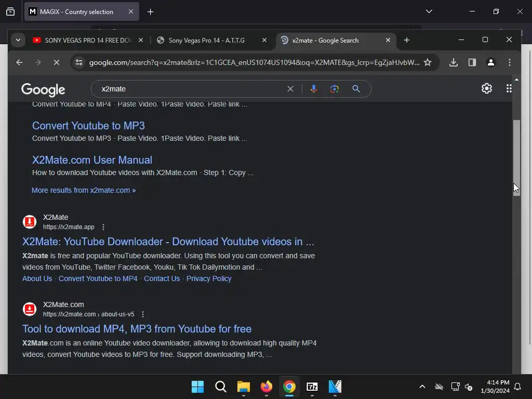Viewport: 532px width, 399px height.
Task: Open Google quick settings gear
Action: tap(486, 88)
